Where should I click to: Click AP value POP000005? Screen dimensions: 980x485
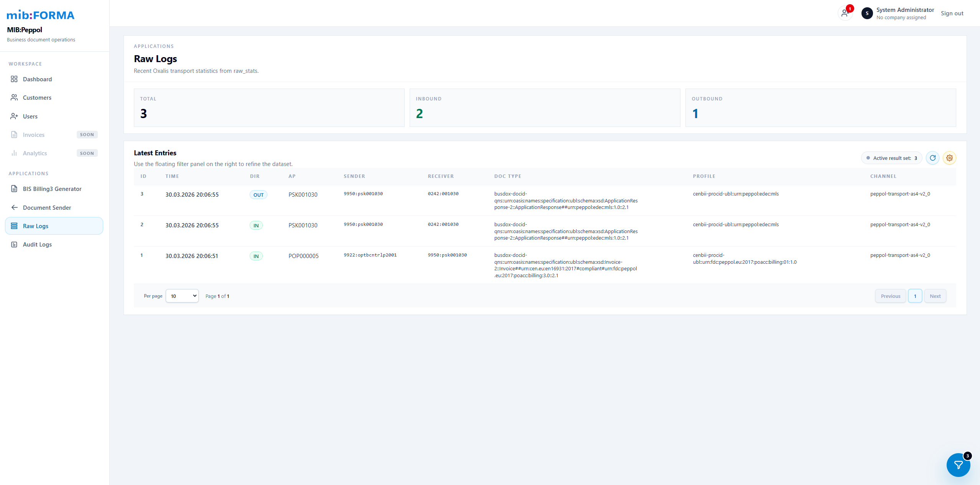tap(303, 256)
